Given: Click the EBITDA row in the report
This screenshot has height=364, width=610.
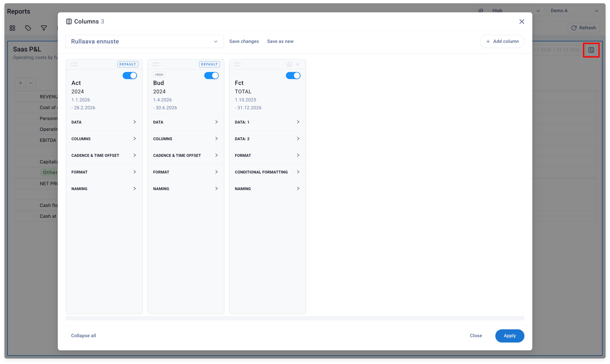Looking at the screenshot, I should [48, 140].
